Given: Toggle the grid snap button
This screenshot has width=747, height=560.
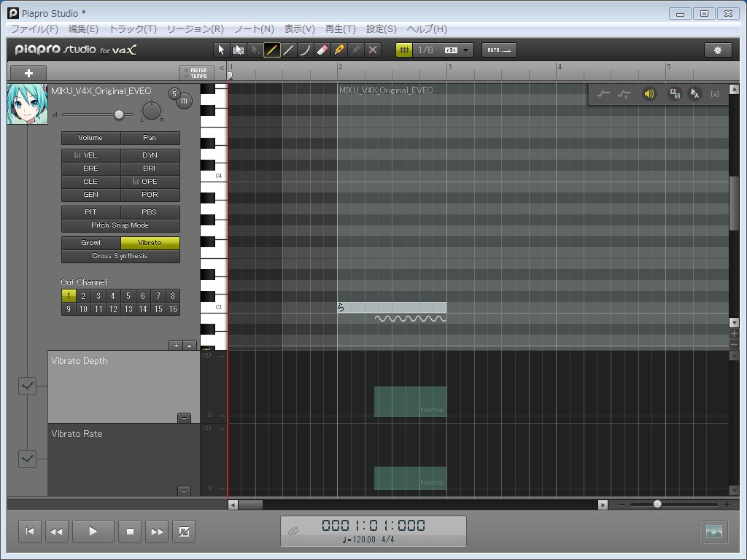Looking at the screenshot, I should (404, 50).
